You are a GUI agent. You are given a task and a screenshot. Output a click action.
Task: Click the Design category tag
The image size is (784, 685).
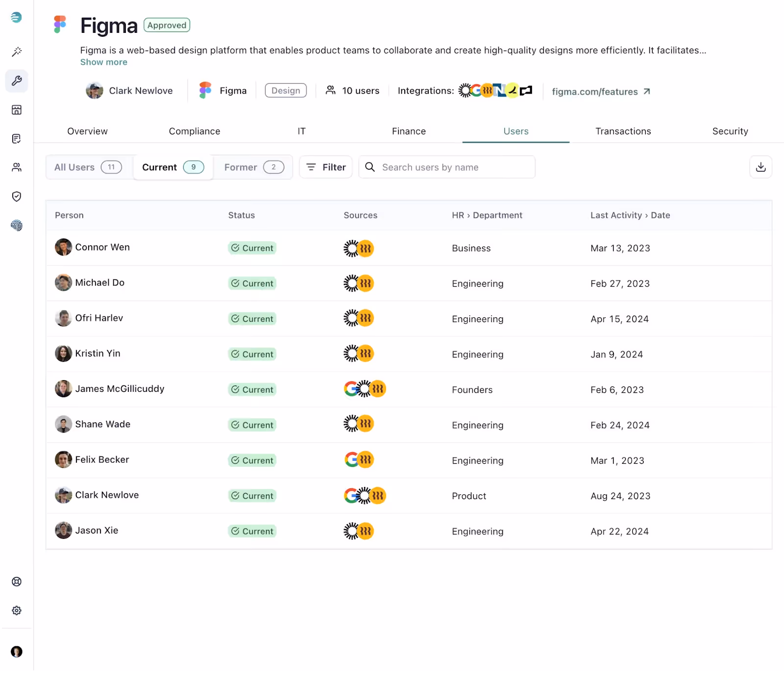pyautogui.click(x=286, y=90)
